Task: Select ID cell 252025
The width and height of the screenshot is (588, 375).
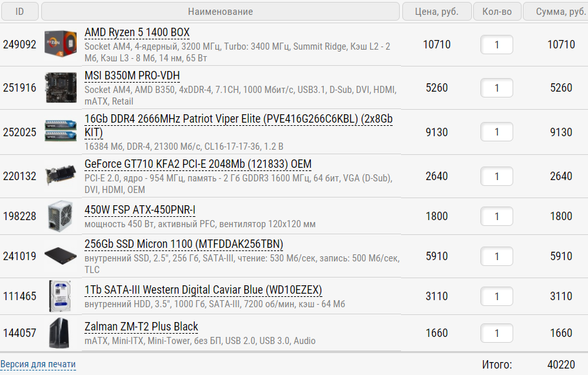Action: [x=19, y=132]
